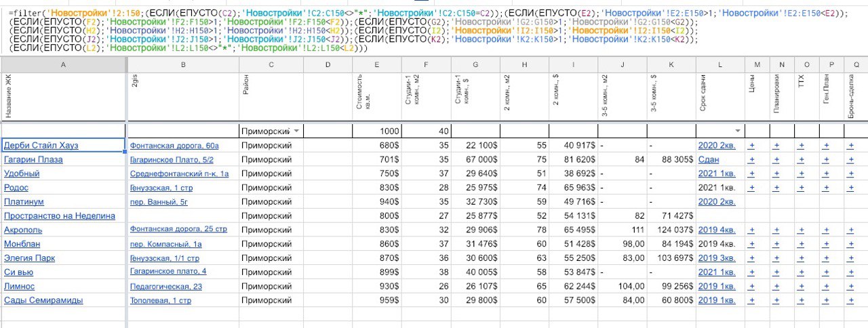Select the cell showing 680$
Viewport: 868px width, 328px height.
(x=377, y=145)
